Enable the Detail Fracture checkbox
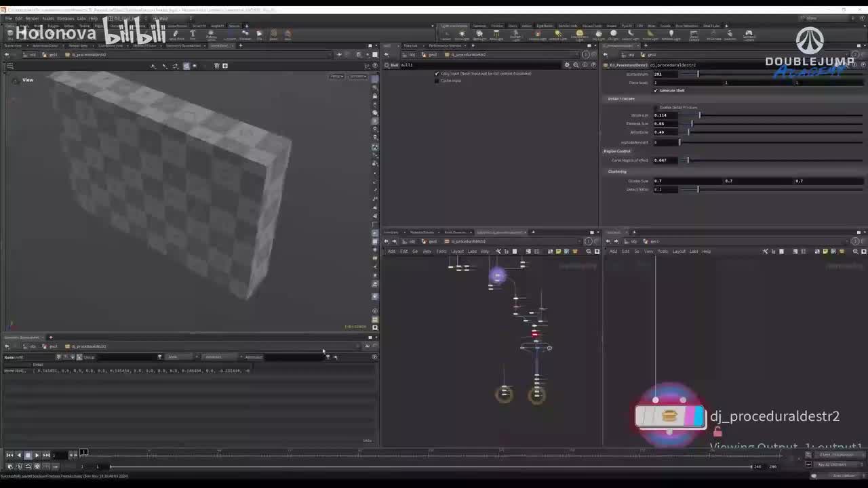The width and height of the screenshot is (868, 488). tap(656, 107)
